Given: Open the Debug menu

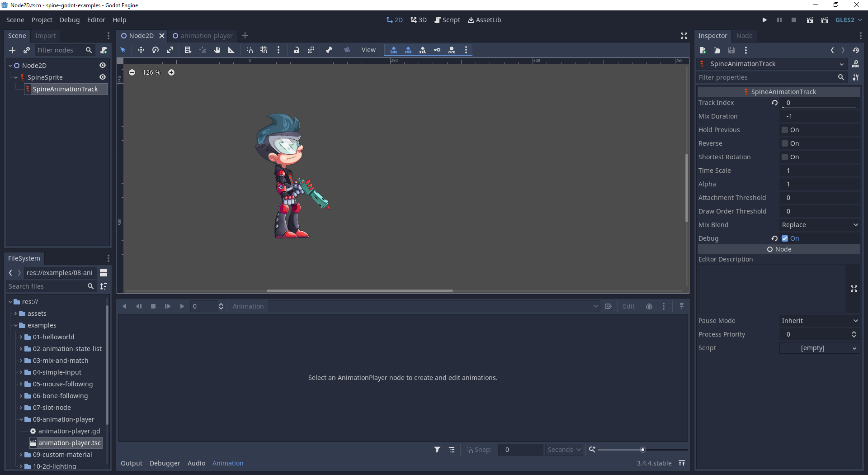Looking at the screenshot, I should (70, 20).
